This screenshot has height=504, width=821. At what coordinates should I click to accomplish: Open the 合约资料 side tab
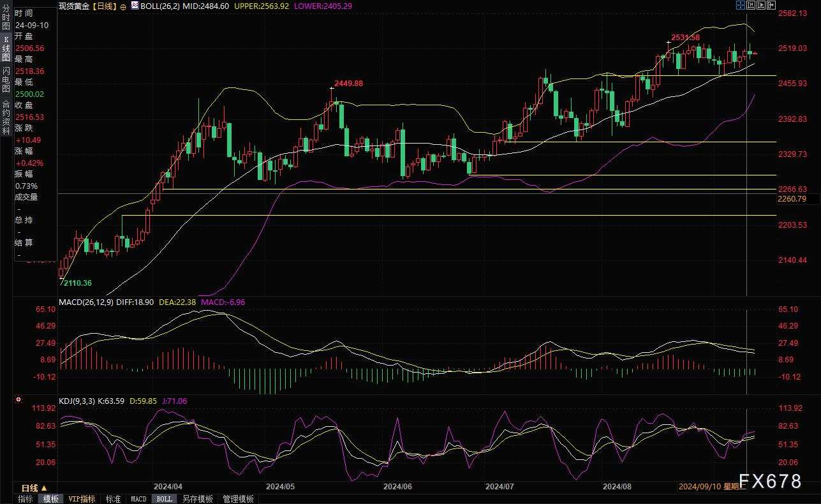point(6,117)
